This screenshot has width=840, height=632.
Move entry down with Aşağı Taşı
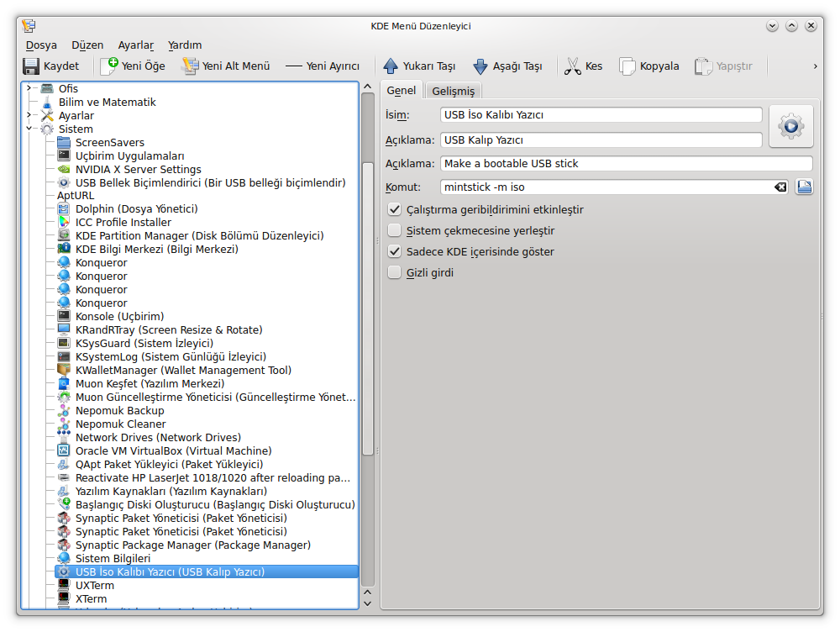click(508, 66)
